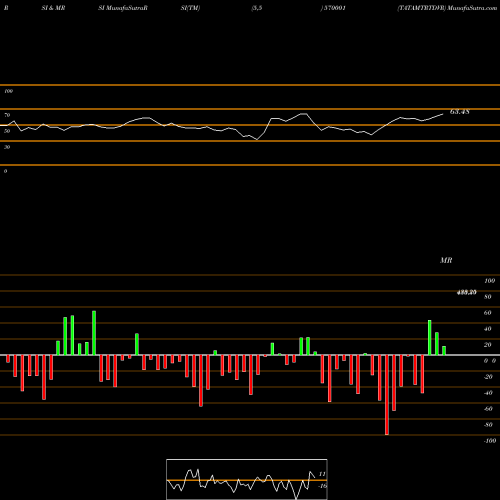The width and height of the screenshot is (500, 500).
Task: Click the 80 label on the MR axis
Action: (x=488, y=297)
